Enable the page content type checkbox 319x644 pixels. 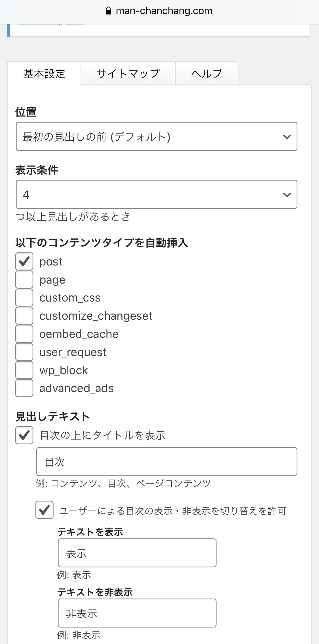pos(24,279)
